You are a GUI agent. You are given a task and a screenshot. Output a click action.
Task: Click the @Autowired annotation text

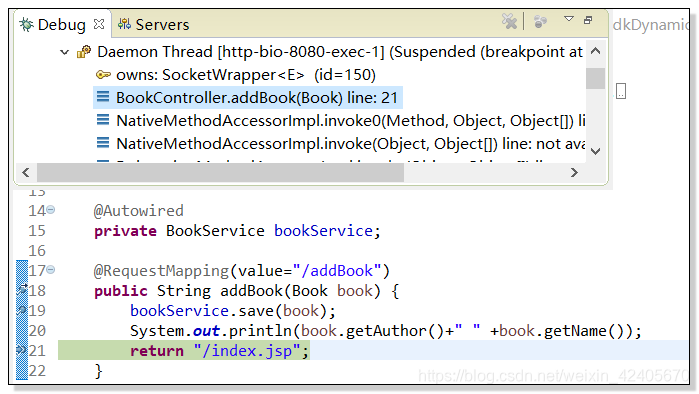[139, 211]
